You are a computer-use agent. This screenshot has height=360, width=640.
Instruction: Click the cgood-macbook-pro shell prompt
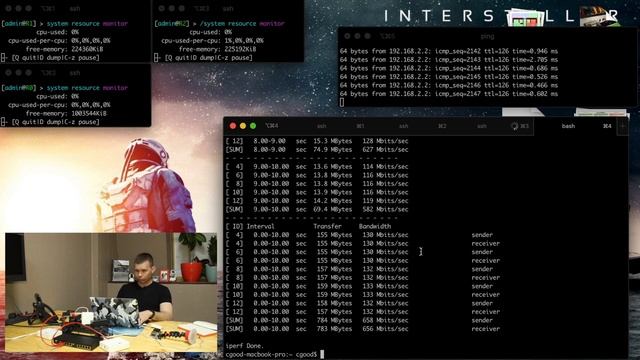(x=271, y=355)
